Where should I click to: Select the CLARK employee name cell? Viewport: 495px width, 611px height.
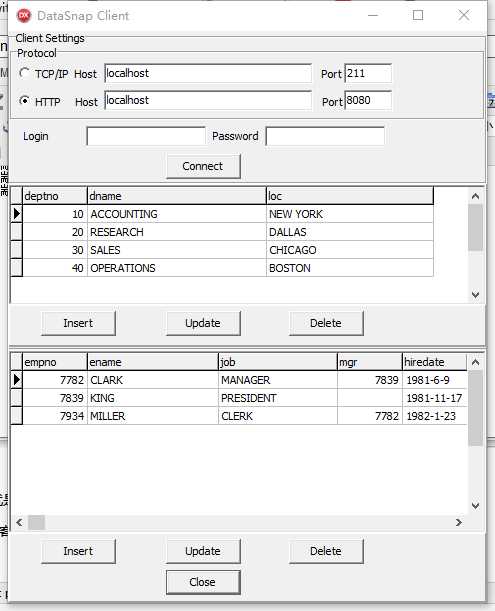click(153, 380)
